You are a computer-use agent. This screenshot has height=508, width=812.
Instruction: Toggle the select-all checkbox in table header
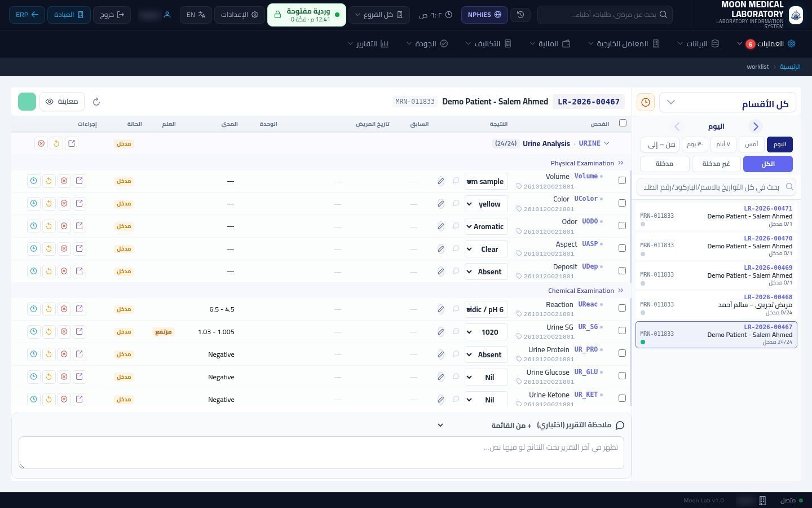[x=623, y=123]
